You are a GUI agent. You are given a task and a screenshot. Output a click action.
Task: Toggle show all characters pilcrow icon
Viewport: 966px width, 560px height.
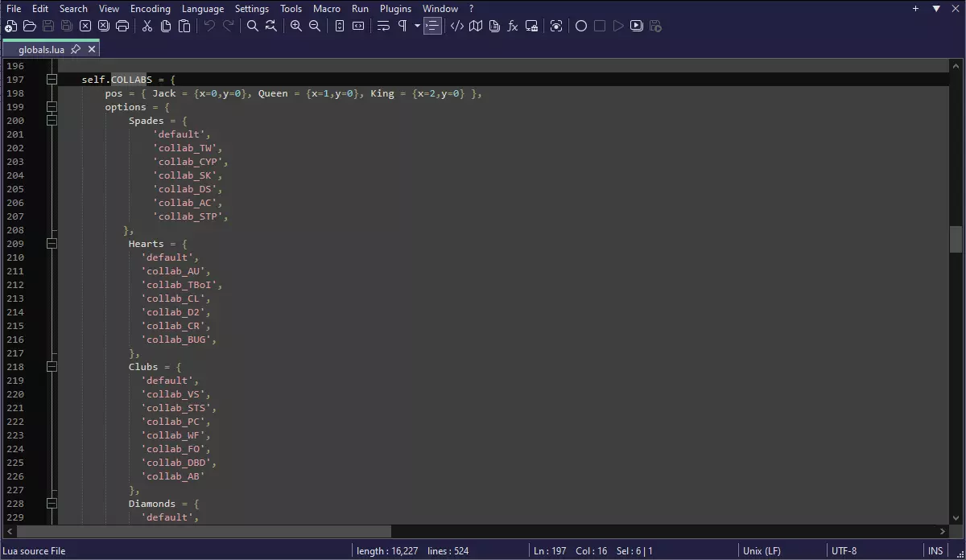pyautogui.click(x=402, y=26)
